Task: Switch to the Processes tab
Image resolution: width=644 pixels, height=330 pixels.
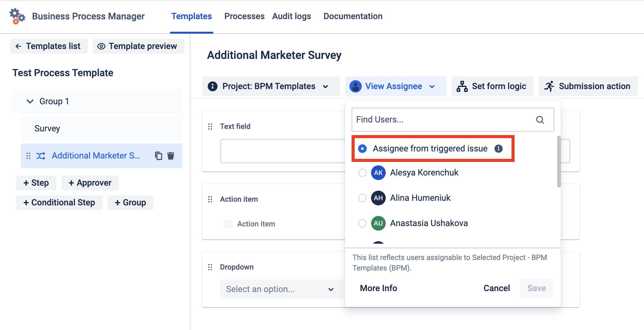Action: point(244,16)
